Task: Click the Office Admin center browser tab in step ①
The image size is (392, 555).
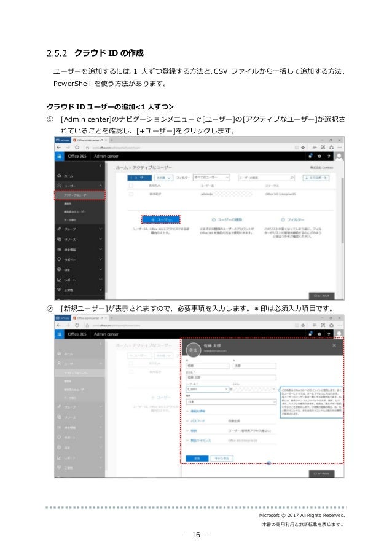Action: pos(90,140)
